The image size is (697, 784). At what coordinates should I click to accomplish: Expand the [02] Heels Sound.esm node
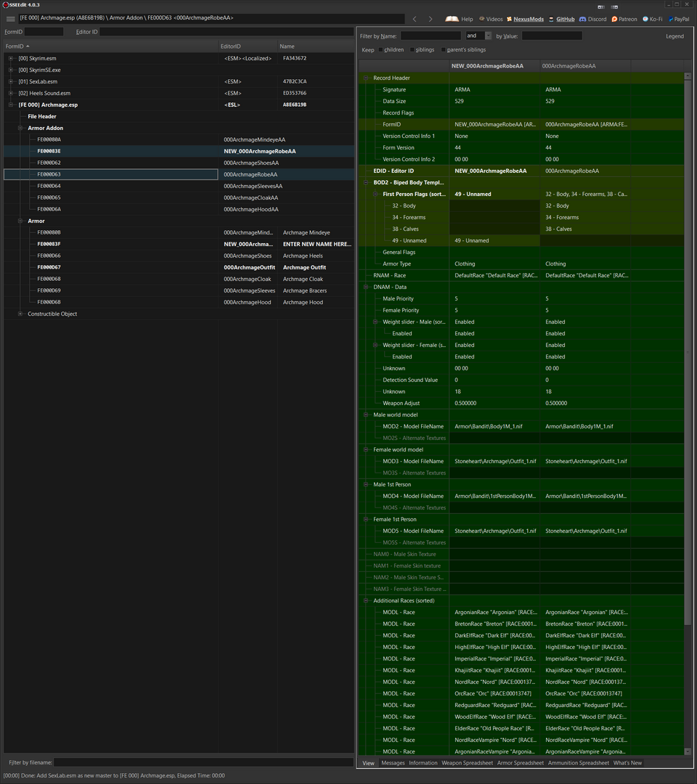click(x=11, y=93)
